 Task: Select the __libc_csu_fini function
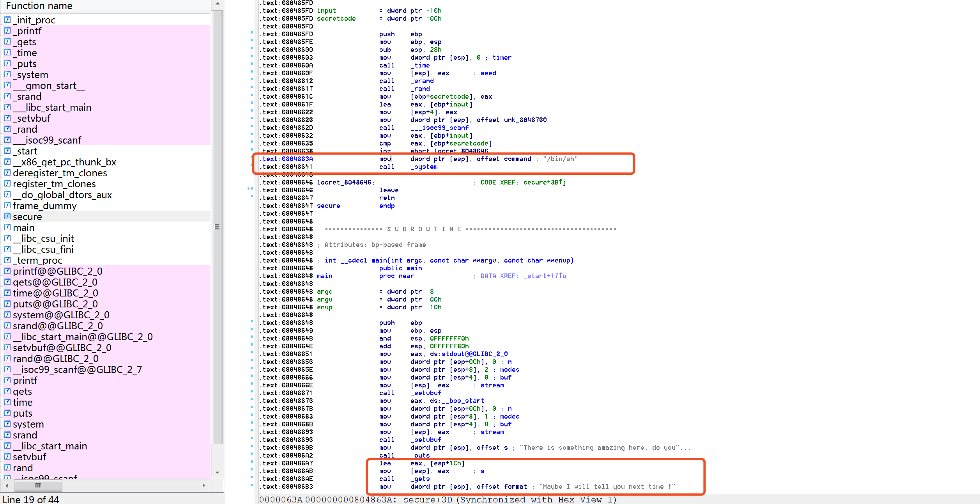click(43, 249)
